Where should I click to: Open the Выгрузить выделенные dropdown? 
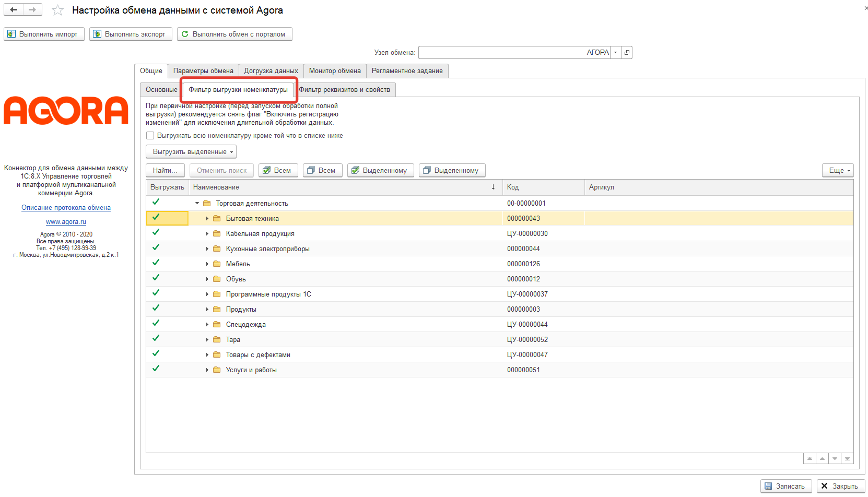191,152
